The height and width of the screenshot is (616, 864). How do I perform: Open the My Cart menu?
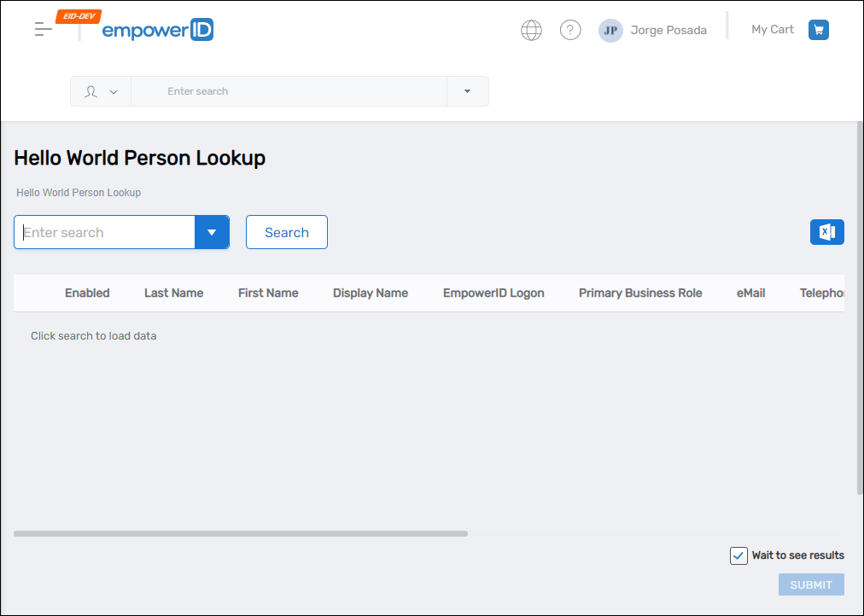(772, 29)
